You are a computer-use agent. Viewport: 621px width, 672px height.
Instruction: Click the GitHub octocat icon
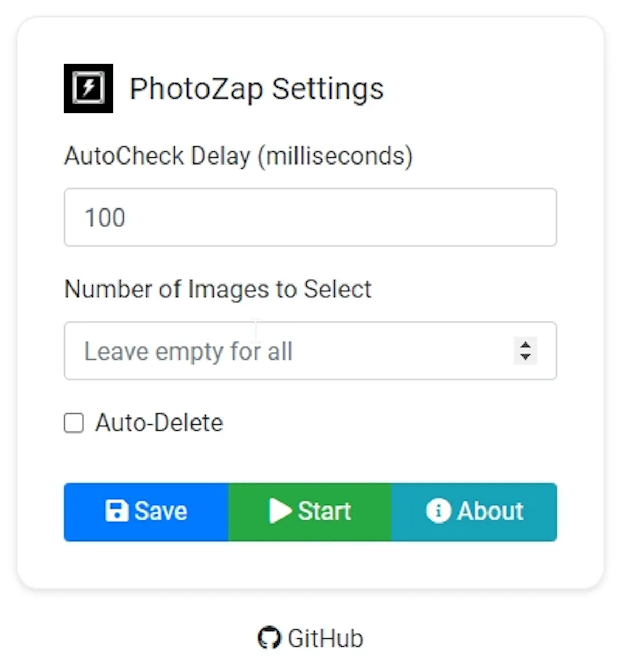269,638
